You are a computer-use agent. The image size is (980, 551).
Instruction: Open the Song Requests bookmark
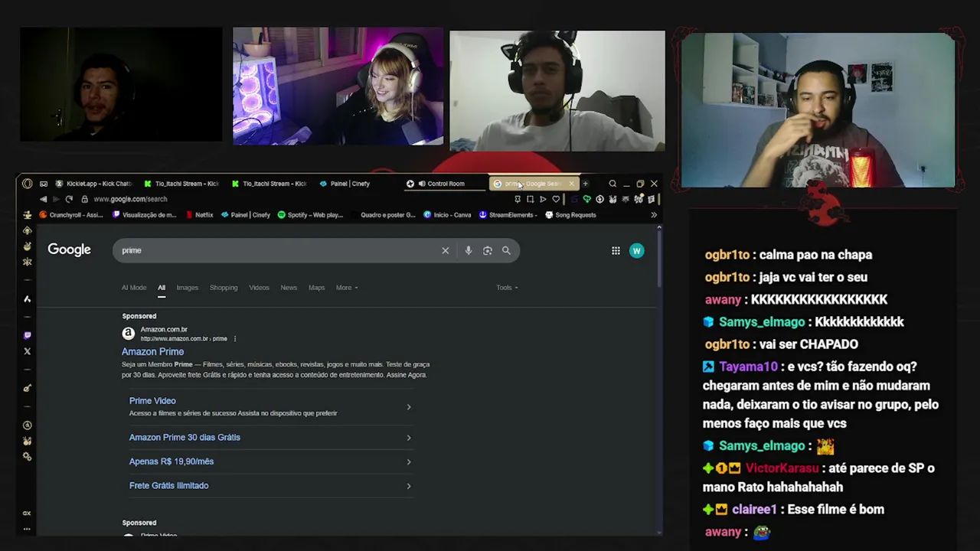click(570, 215)
